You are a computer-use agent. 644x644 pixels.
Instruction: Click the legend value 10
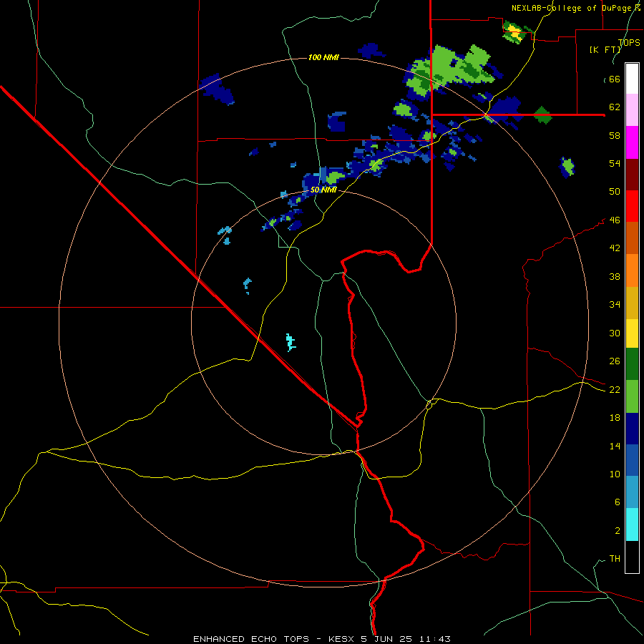pos(615,474)
